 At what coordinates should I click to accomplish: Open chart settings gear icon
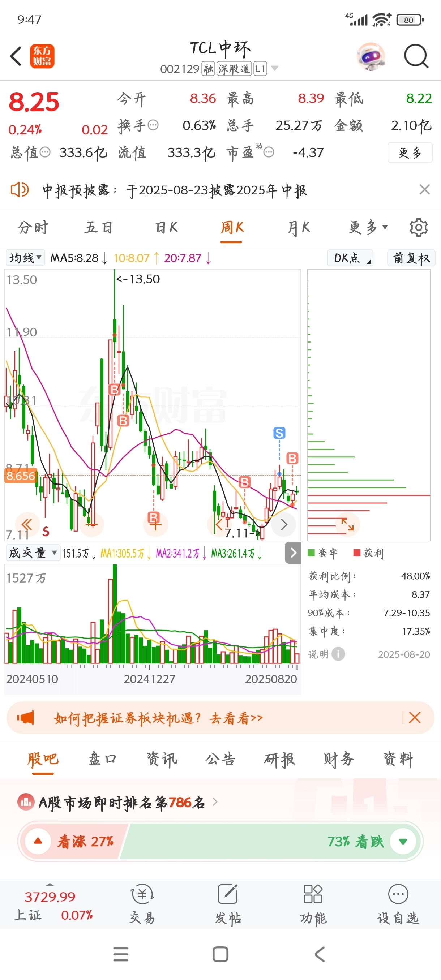tap(419, 228)
